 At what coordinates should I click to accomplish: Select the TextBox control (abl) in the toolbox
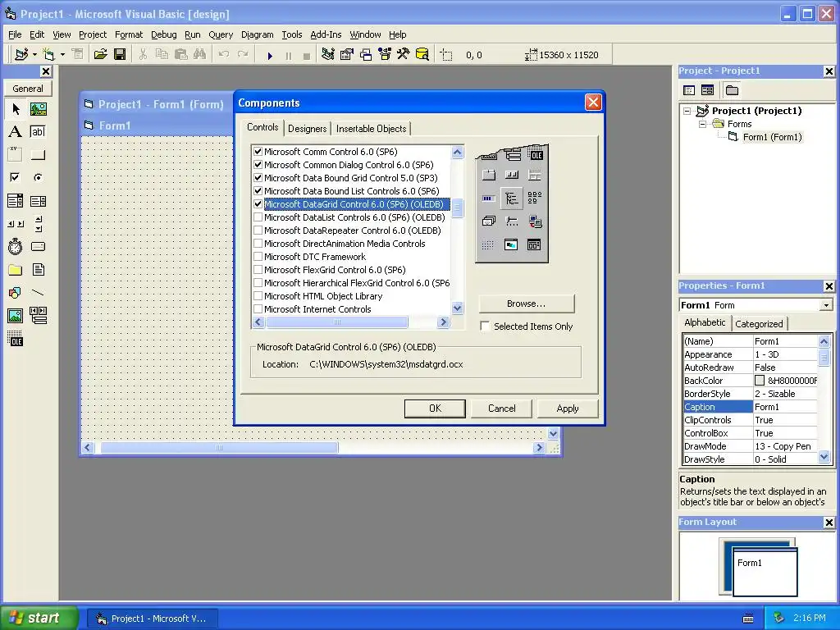pos(38,132)
